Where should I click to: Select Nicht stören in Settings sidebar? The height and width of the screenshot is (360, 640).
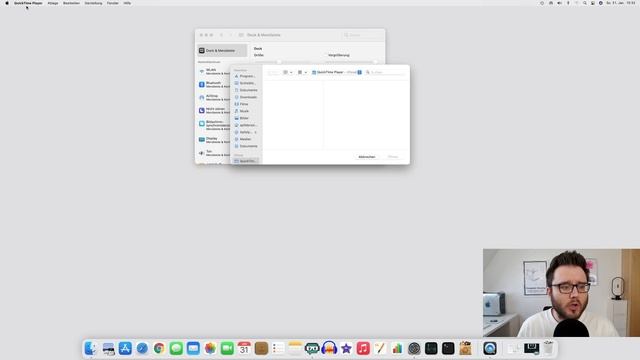point(215,111)
